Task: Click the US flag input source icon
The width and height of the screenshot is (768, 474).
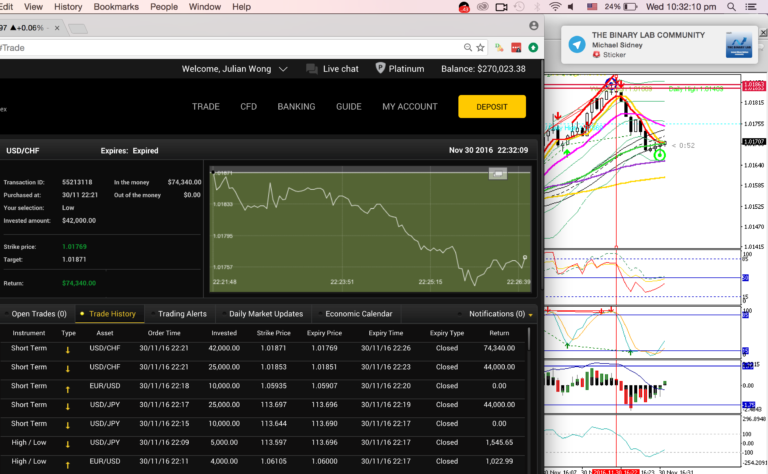Action: tap(592, 7)
